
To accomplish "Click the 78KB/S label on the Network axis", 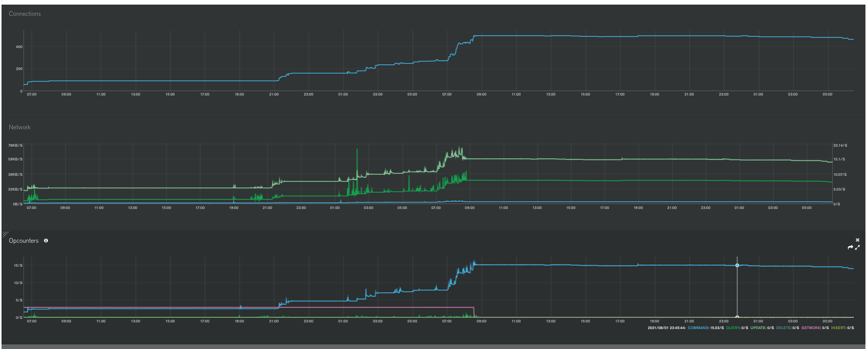I will pos(15,146).
